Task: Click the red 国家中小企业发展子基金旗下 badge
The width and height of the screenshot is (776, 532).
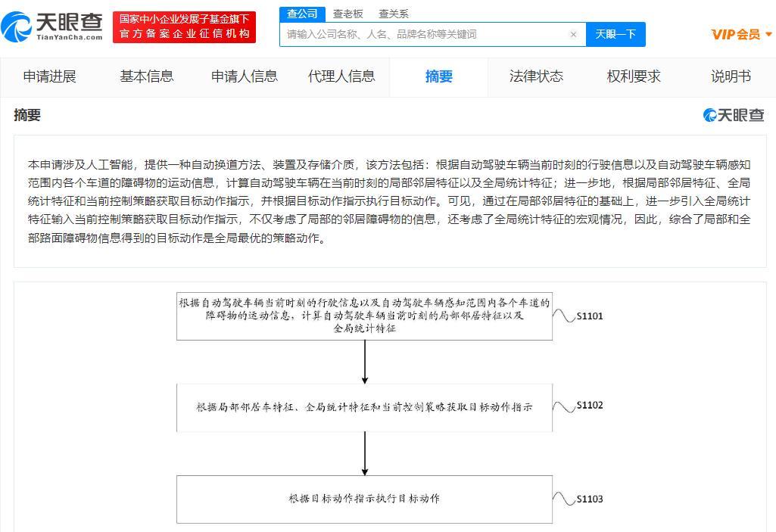Action: pos(184,18)
